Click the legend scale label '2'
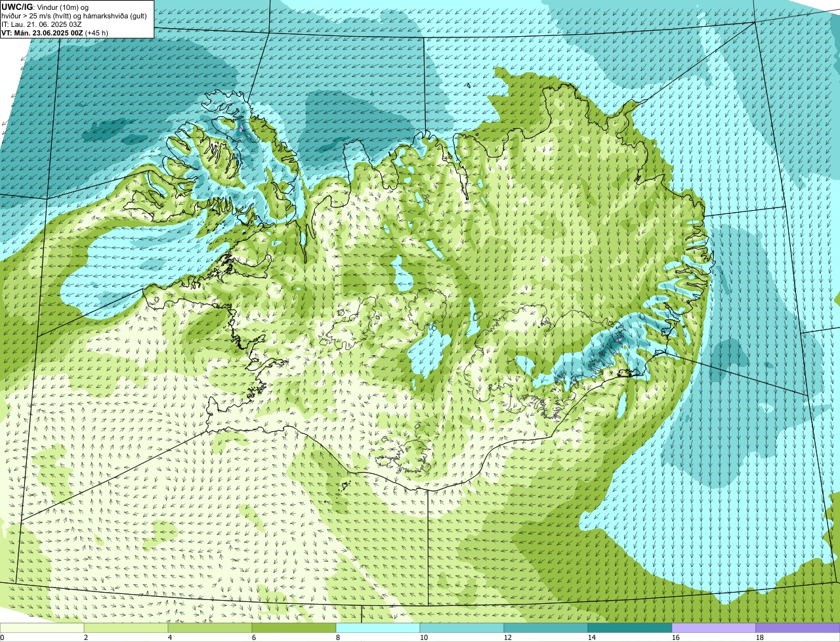 86,637
